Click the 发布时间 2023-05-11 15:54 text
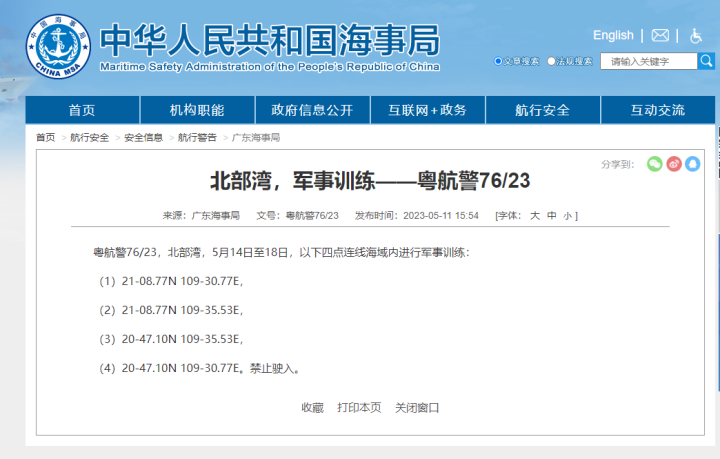Viewport: 720px width, 459px height. (x=416, y=216)
